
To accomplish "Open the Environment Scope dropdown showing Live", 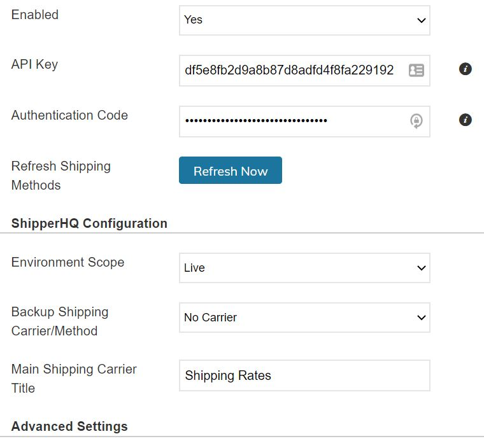I will coord(304,268).
